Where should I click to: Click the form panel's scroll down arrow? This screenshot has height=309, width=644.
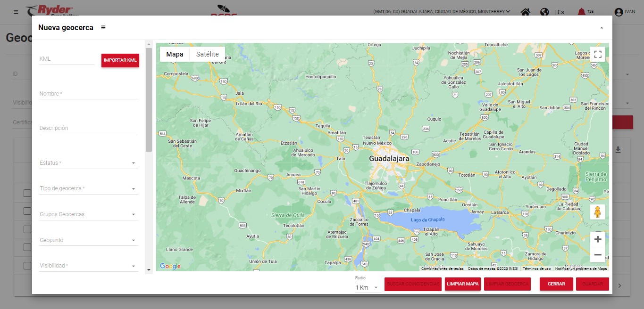click(x=149, y=270)
